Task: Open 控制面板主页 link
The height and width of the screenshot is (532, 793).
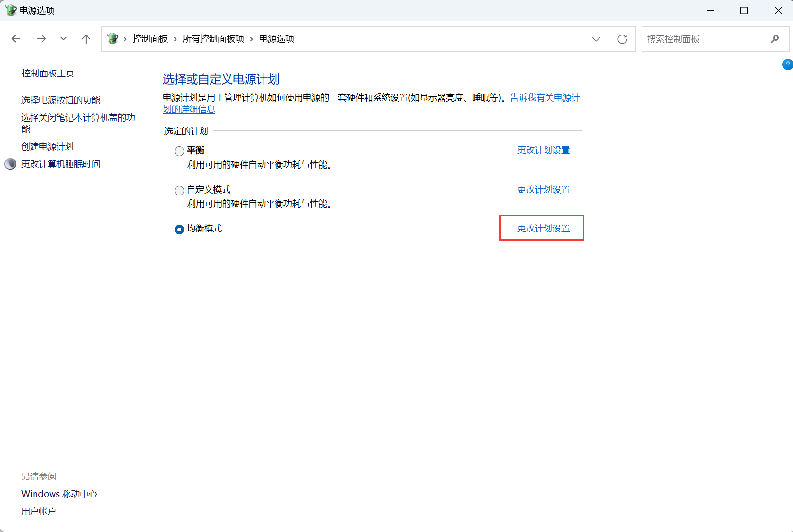Action: coord(48,73)
